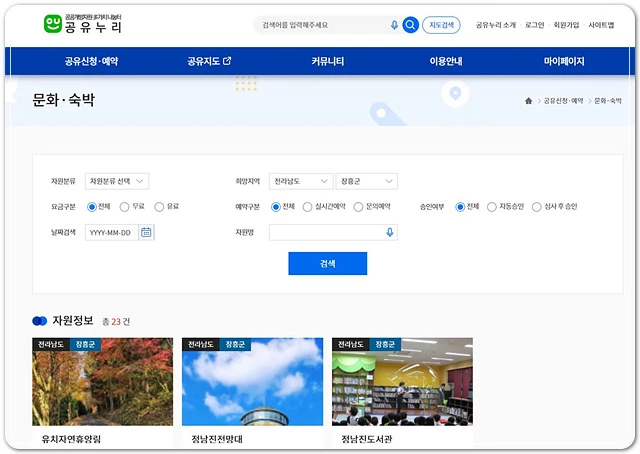Open the 커뮤니티 menu

click(x=327, y=61)
